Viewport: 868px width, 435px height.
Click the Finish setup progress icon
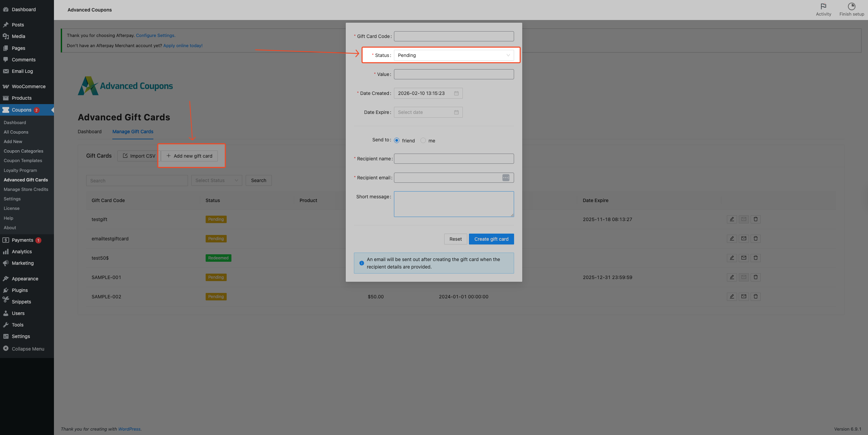click(x=851, y=7)
